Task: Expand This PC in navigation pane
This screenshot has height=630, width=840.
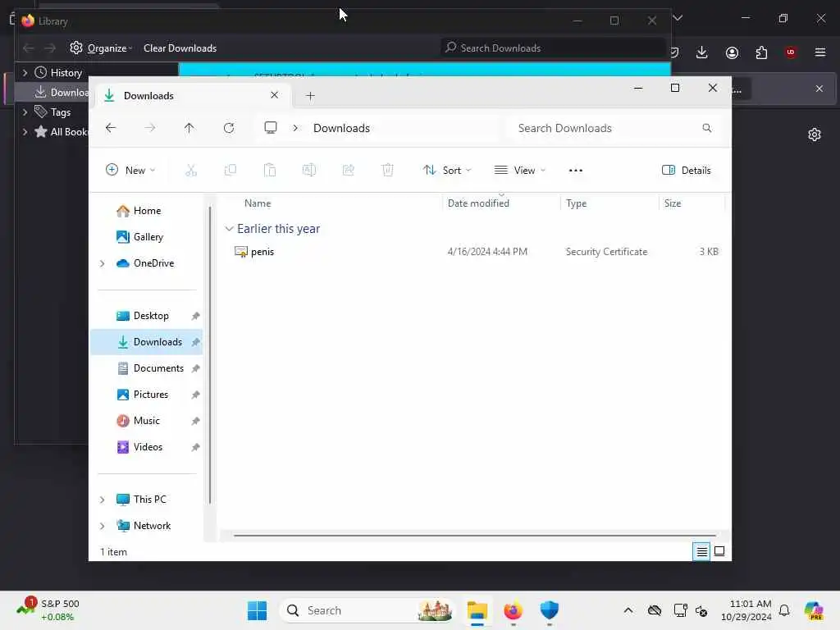Action: 102,500
